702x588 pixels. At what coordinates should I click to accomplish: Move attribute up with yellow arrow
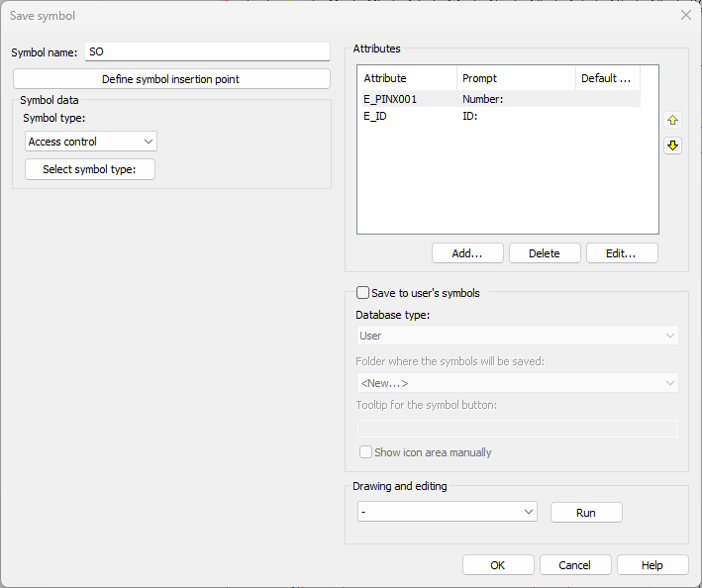click(672, 120)
